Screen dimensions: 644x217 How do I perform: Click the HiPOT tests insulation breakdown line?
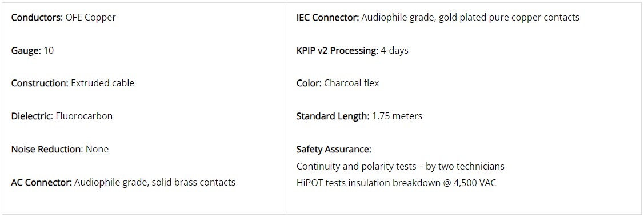pyautogui.click(x=397, y=183)
